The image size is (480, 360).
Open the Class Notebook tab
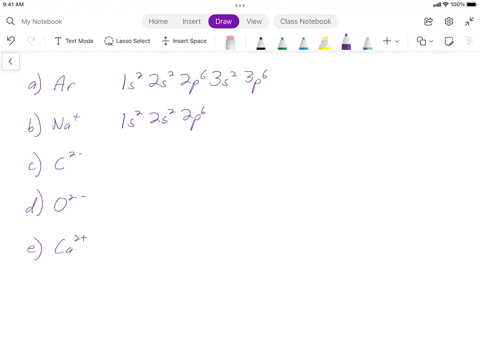click(306, 21)
